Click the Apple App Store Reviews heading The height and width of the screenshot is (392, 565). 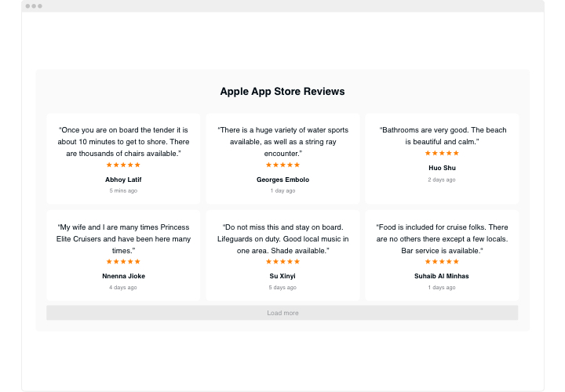tap(282, 92)
